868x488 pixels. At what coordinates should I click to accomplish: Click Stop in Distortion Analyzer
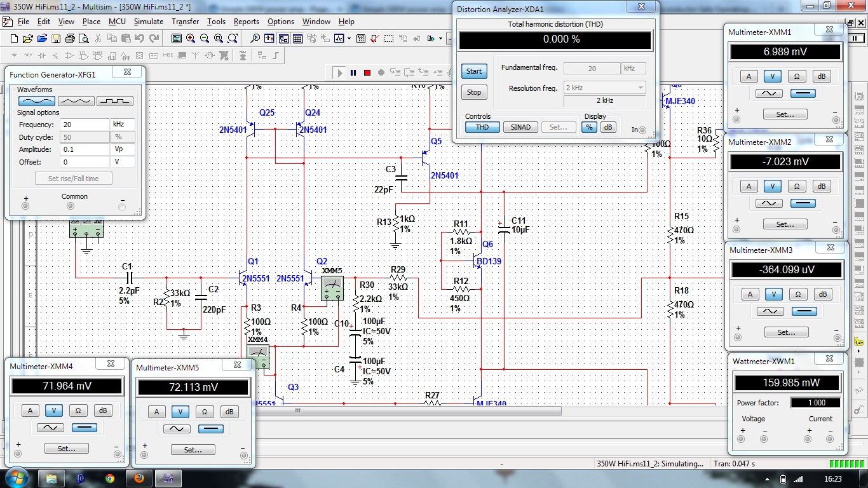(474, 92)
